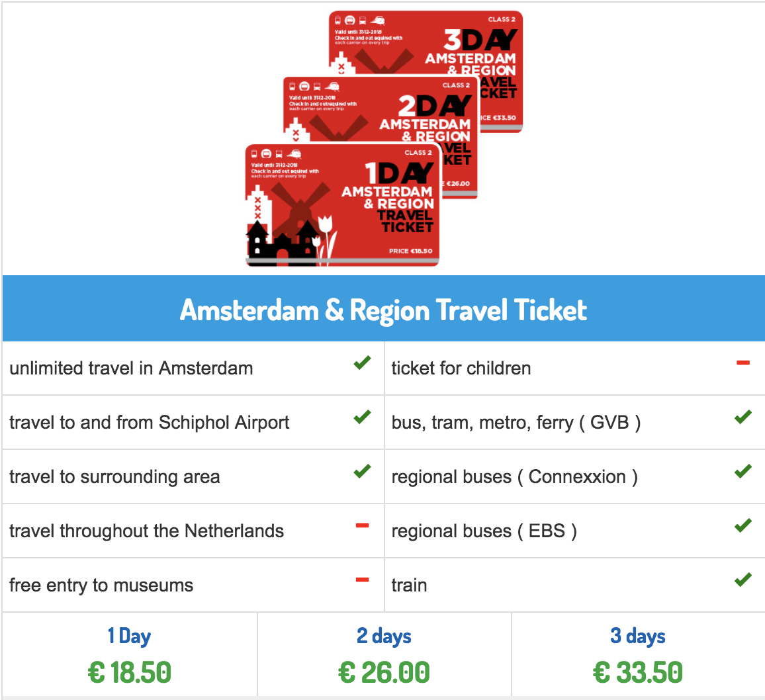This screenshot has width=765, height=700.
Task: Click the 1 Day Amsterdam & Region ticket card
Action: point(342,205)
